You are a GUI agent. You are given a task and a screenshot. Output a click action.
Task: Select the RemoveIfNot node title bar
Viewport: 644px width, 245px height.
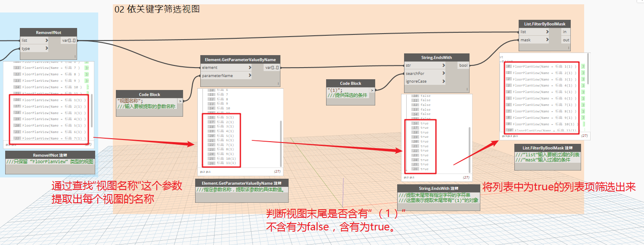(49, 32)
